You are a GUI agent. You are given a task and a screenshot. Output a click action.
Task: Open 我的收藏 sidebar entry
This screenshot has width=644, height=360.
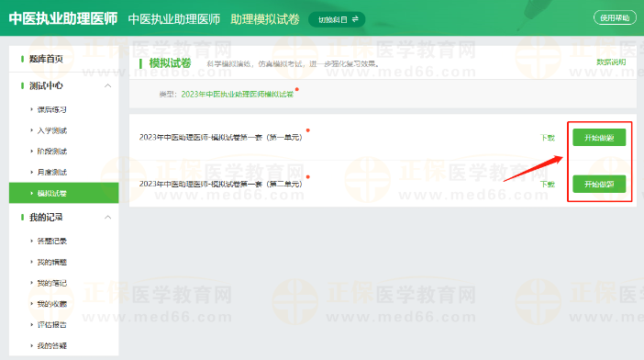pos(51,304)
